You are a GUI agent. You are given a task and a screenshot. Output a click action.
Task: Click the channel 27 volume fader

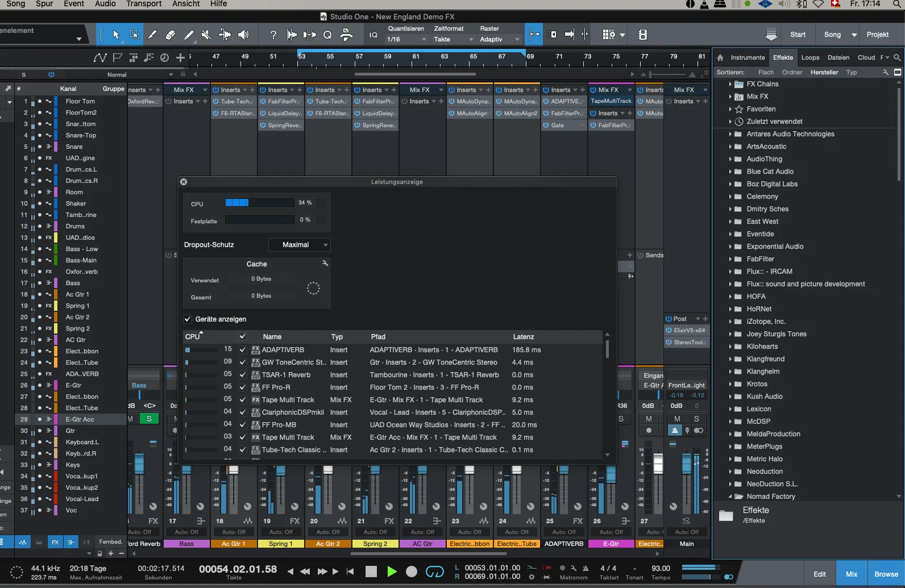(x=658, y=464)
